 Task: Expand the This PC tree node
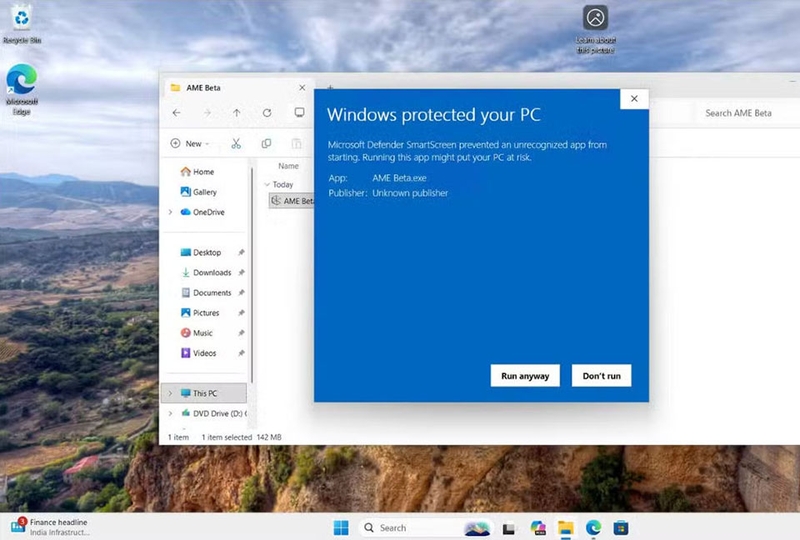click(170, 394)
